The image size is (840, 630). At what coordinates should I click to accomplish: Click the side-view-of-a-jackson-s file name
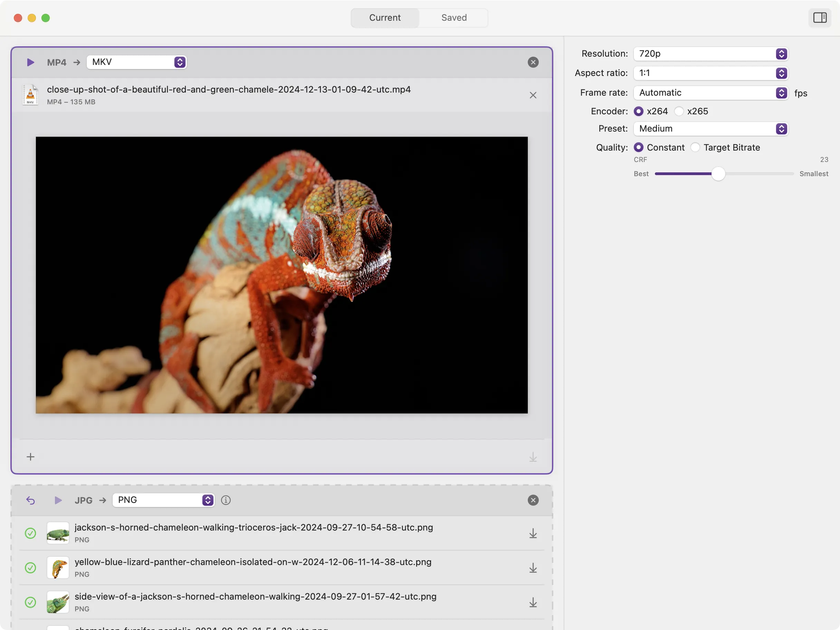256,596
